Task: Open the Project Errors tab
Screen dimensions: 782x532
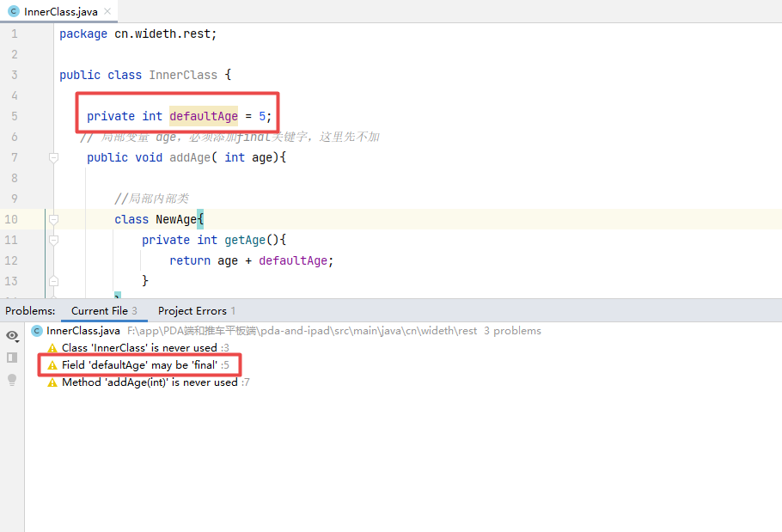Action: click(x=197, y=310)
